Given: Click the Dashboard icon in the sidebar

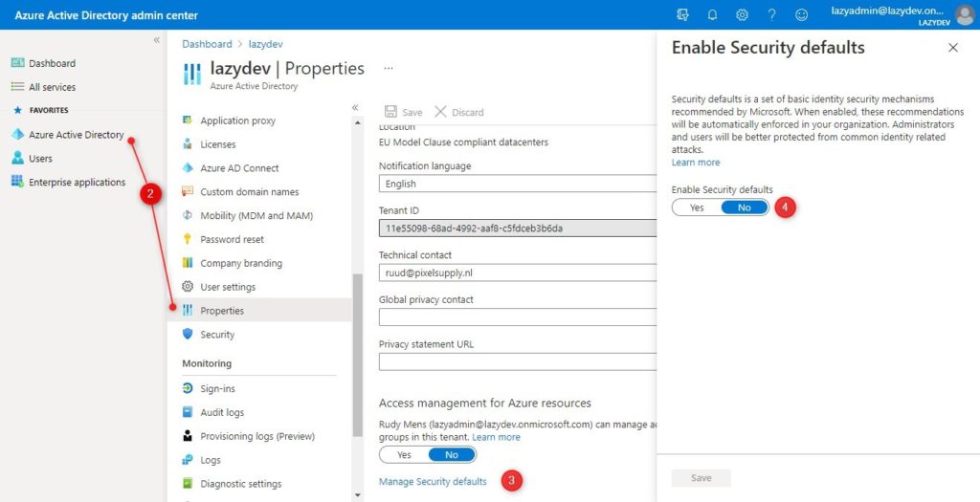Looking at the screenshot, I should pyautogui.click(x=17, y=63).
